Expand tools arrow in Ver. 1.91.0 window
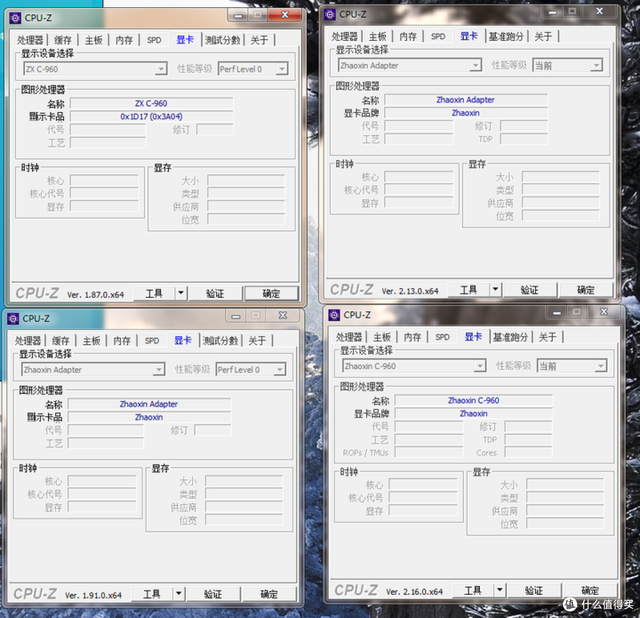The width and height of the screenshot is (640, 618). tap(179, 594)
